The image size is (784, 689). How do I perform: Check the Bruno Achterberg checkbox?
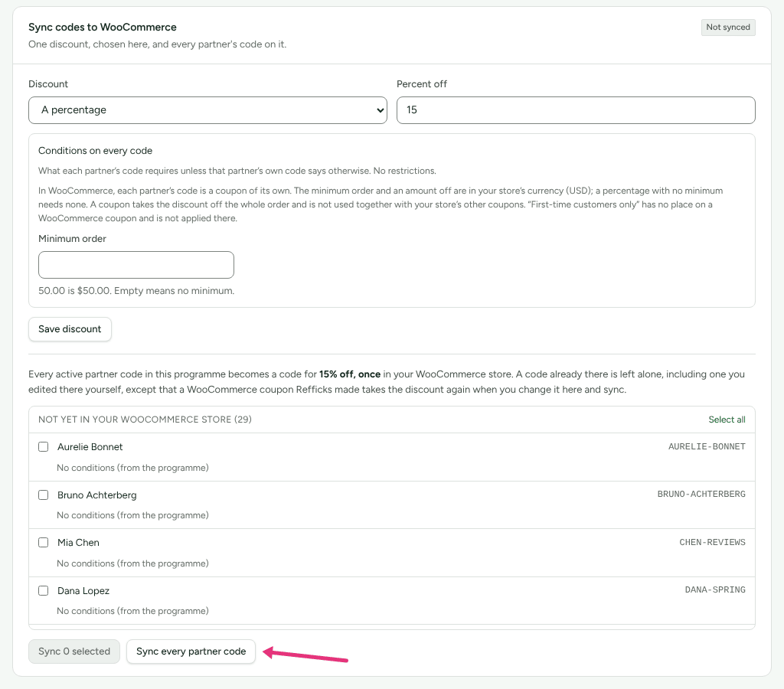44,495
